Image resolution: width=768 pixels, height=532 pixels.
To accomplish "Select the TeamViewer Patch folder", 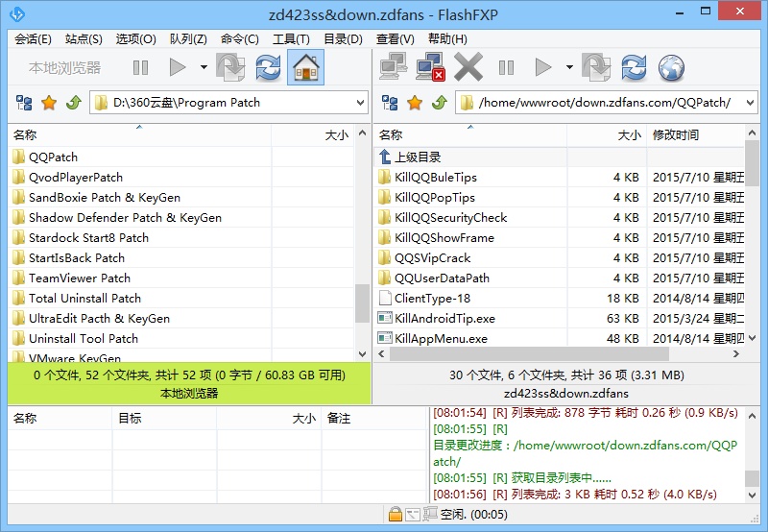I will pyautogui.click(x=80, y=278).
